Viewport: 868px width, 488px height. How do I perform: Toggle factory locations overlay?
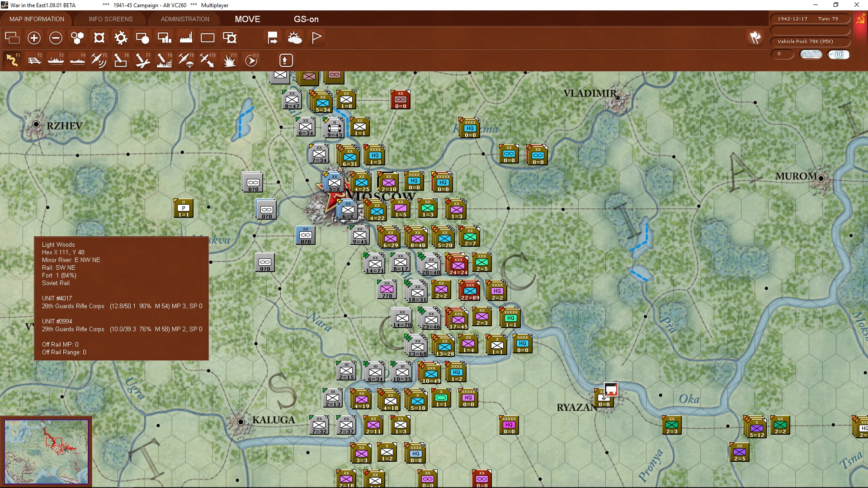[x=185, y=38]
